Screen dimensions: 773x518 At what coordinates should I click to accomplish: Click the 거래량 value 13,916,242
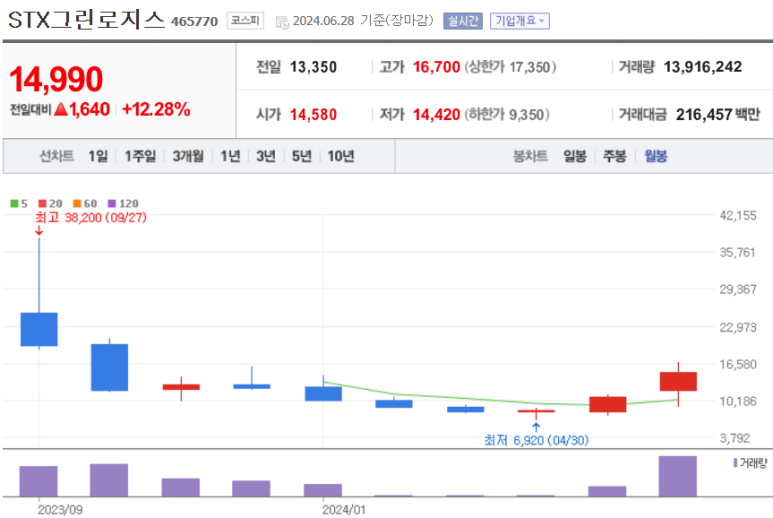click(x=703, y=67)
